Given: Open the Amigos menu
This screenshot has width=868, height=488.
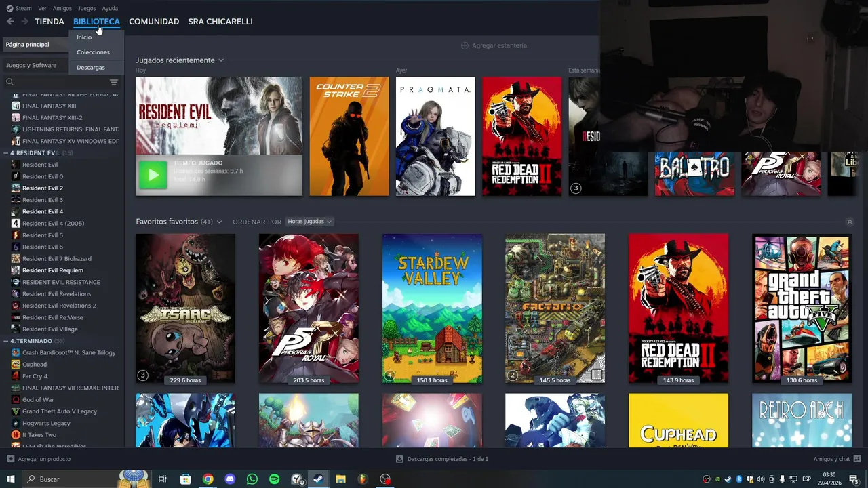Looking at the screenshot, I should 62,8.
